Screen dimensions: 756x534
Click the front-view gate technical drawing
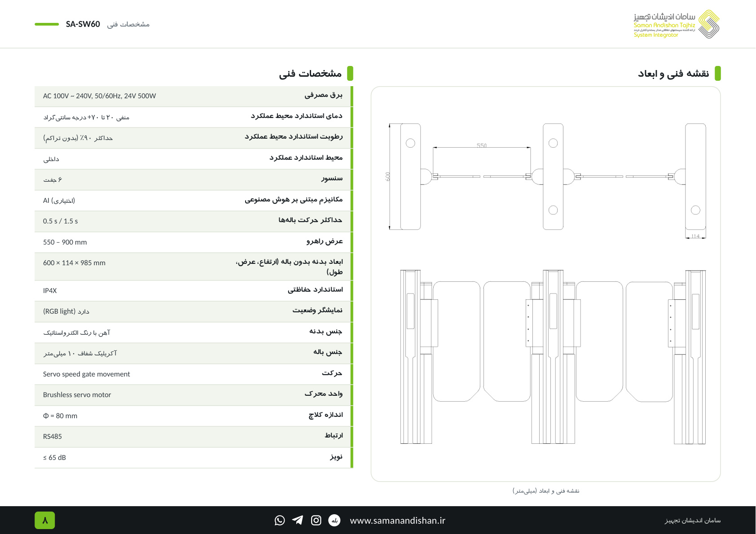553,357
